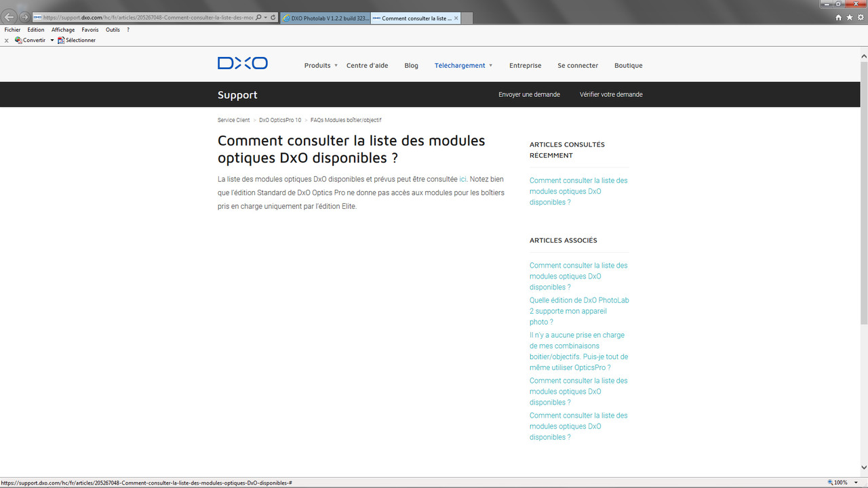Click the Convertir toolbar button
The image size is (868, 488).
[31, 40]
